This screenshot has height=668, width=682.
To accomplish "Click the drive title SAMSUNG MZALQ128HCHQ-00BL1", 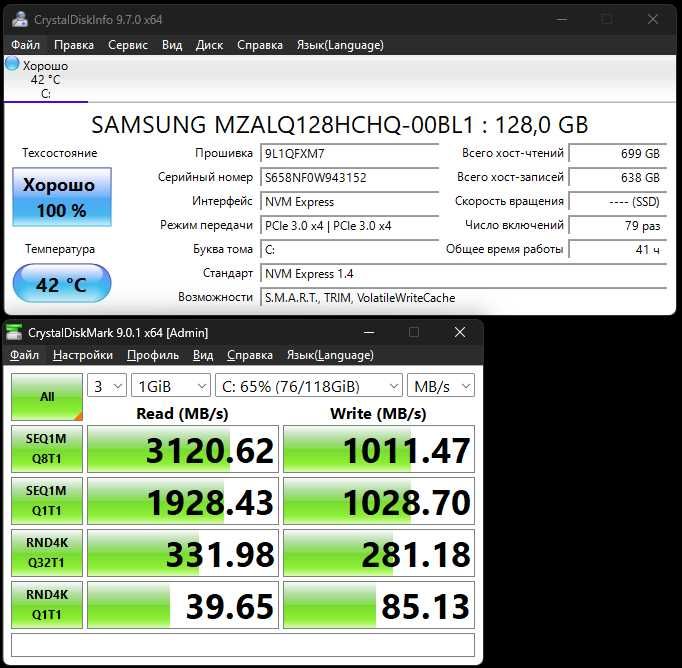I will click(x=340, y=125).
